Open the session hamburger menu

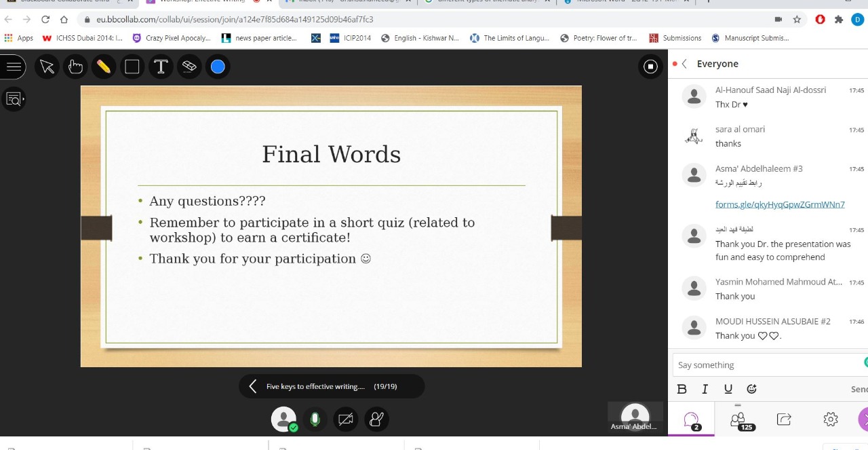pos(14,67)
